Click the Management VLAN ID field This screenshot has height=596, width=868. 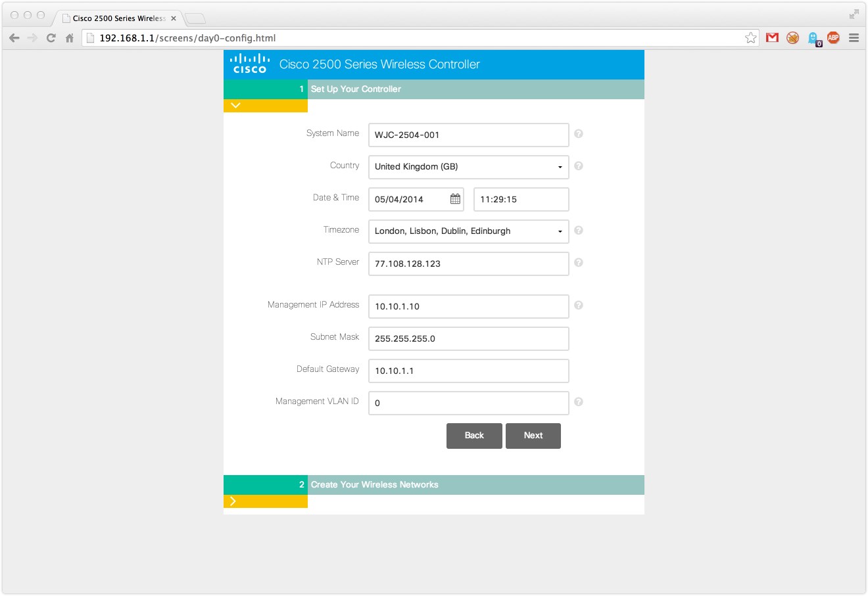(469, 403)
